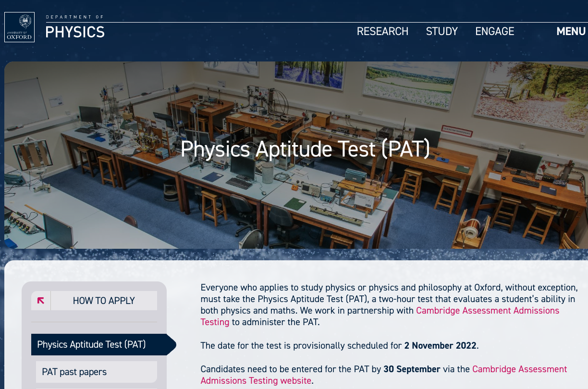Select ENGAGE in the top navigation

coord(494,31)
